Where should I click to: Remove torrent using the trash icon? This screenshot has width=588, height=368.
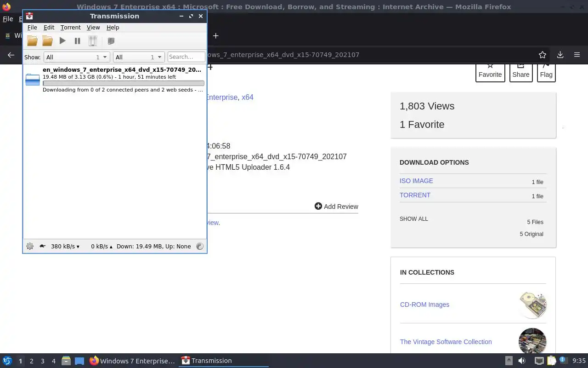pyautogui.click(x=93, y=41)
